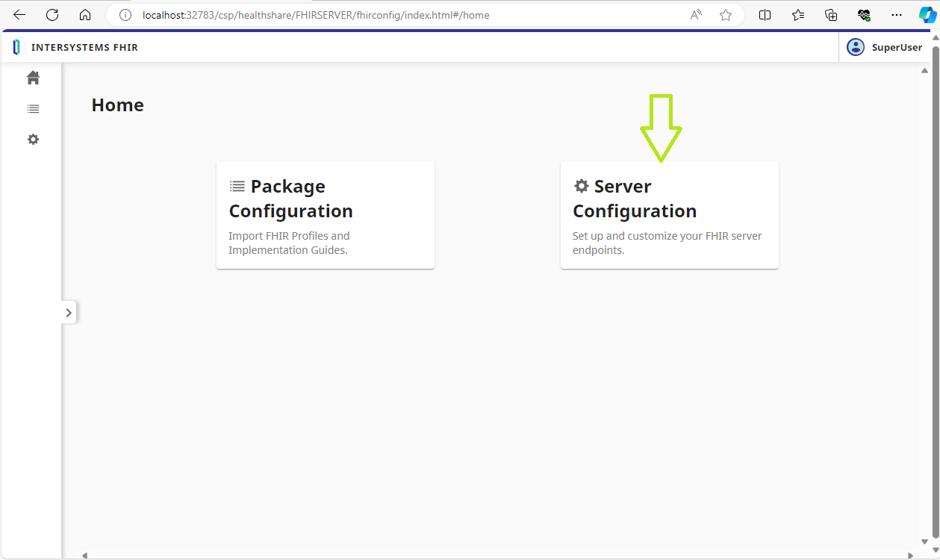Open the gear settings icon in the sidebar
The width and height of the screenshot is (940, 560).
[x=33, y=140]
